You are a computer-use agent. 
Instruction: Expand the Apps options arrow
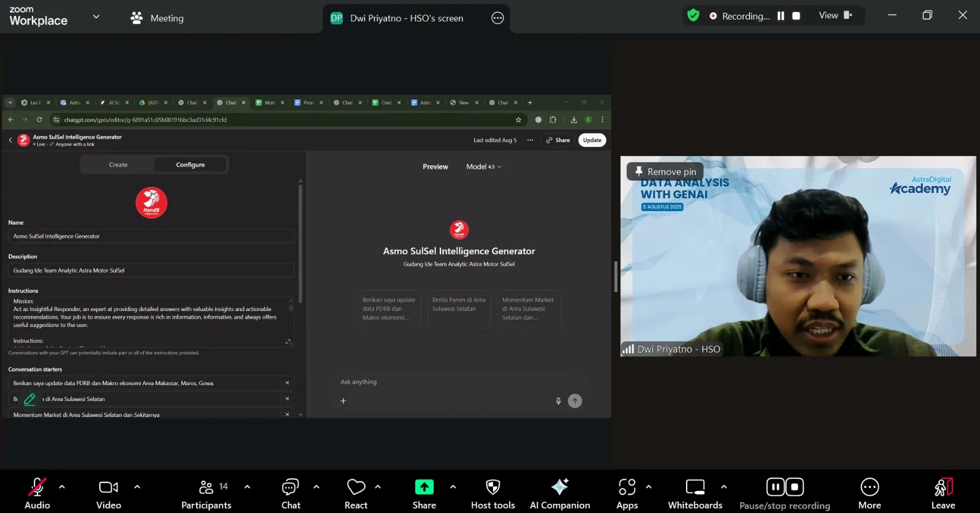pyautogui.click(x=649, y=487)
